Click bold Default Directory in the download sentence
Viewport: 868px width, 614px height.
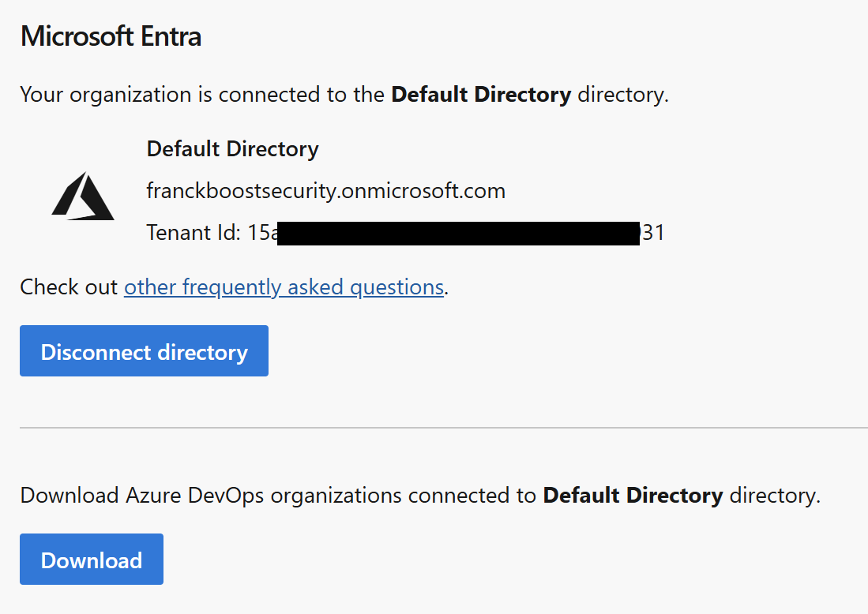[x=633, y=496]
